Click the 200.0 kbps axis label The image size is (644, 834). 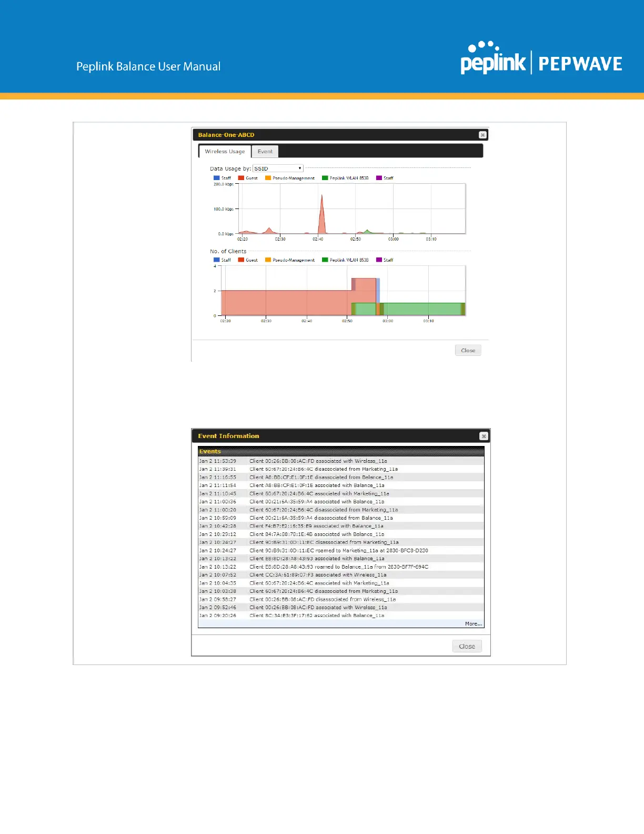pos(223,184)
